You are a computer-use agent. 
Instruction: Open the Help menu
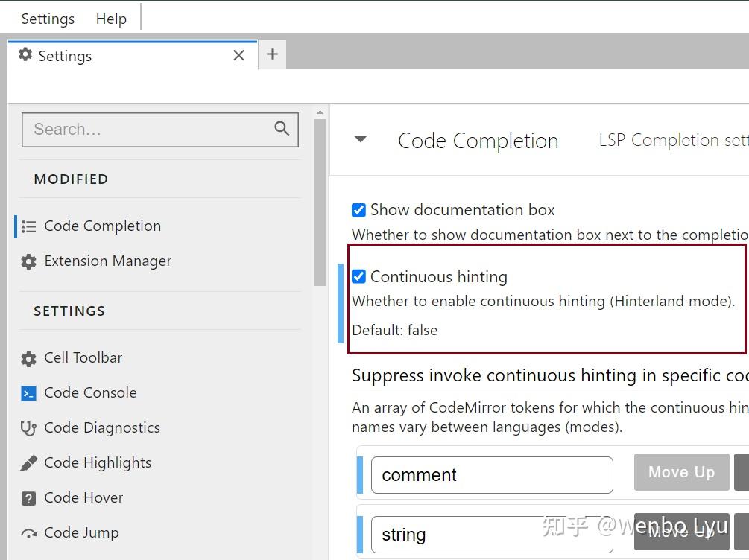(x=111, y=19)
